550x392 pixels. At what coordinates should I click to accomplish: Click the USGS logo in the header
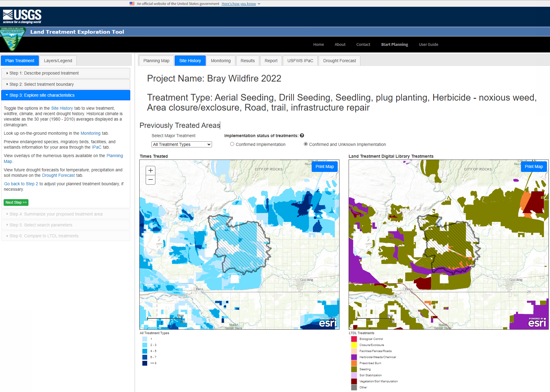pos(22,16)
